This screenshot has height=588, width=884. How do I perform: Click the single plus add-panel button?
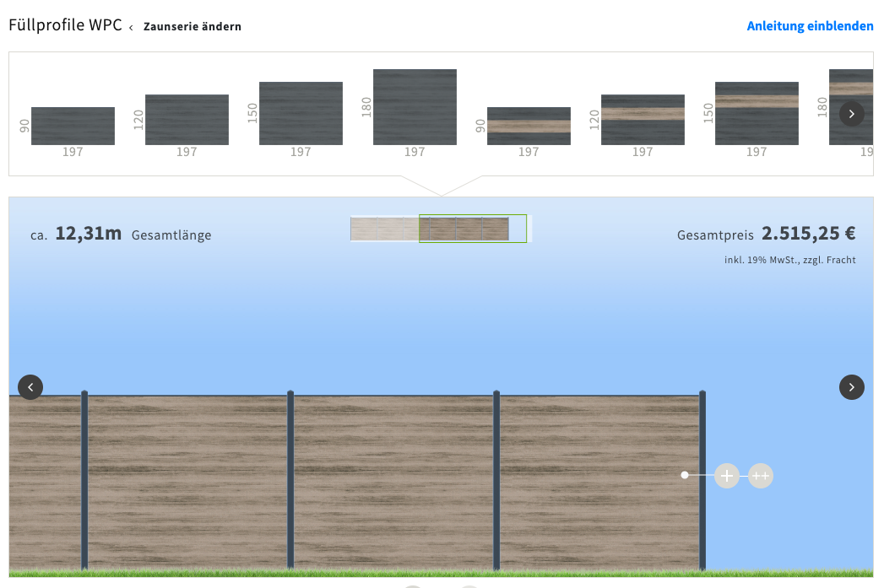[726, 476]
